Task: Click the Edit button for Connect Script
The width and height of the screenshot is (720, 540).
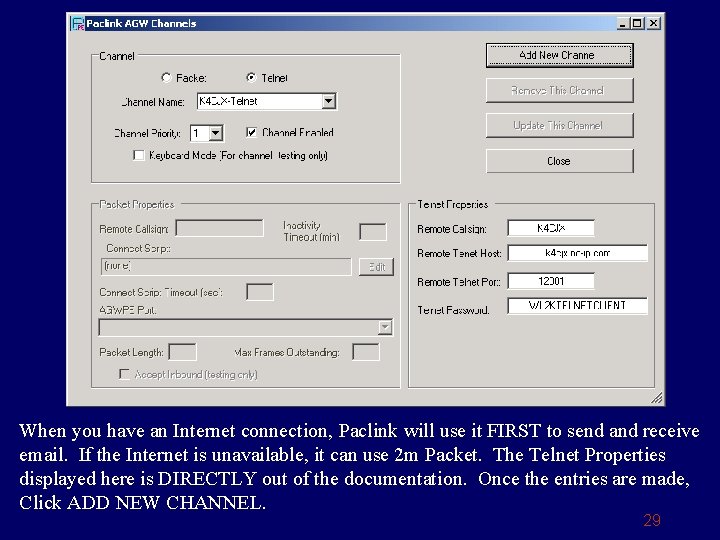Action: coord(376,267)
